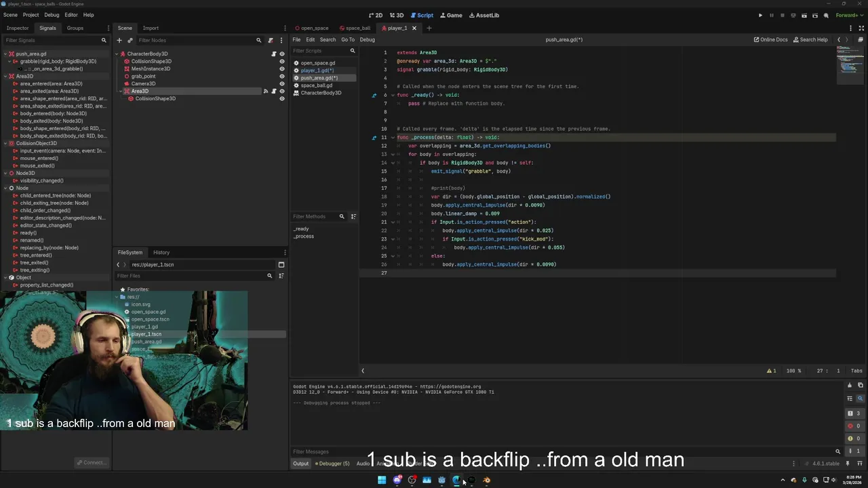
Task: Toggle editor messages filter showing 1
Action: [x=854, y=451]
